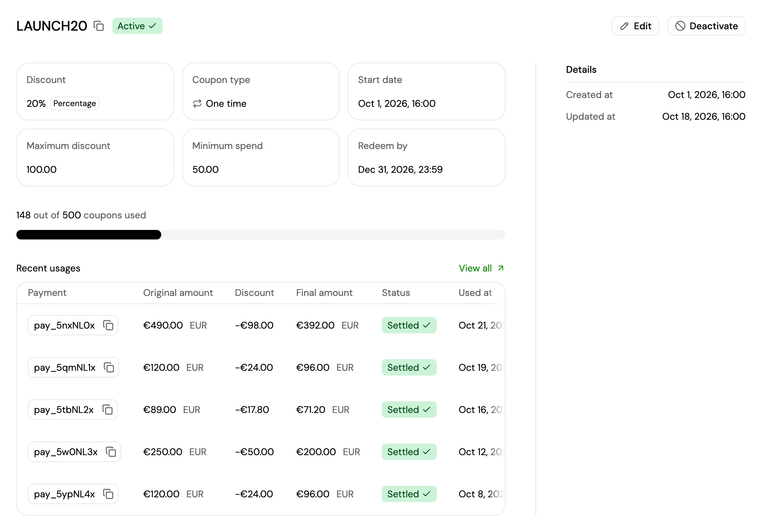This screenshot has height=532, width=762.
Task: Open payment pay_5nxNL0x
Action: pos(64,325)
